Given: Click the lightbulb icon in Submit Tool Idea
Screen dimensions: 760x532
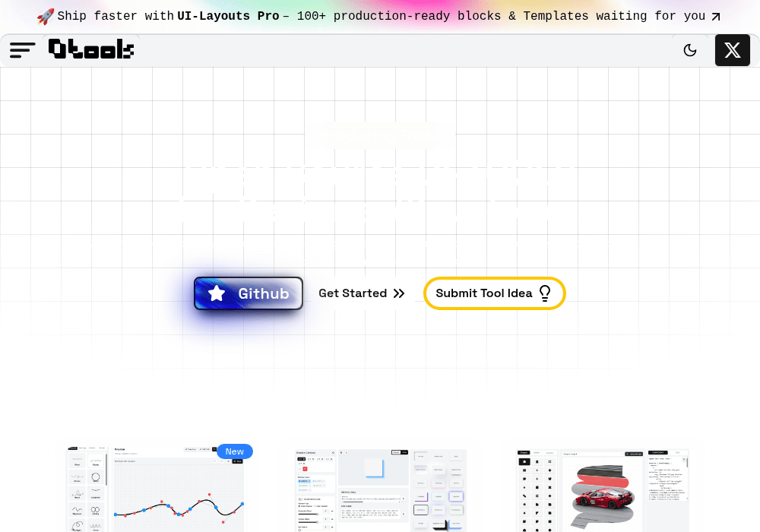Looking at the screenshot, I should (545, 293).
